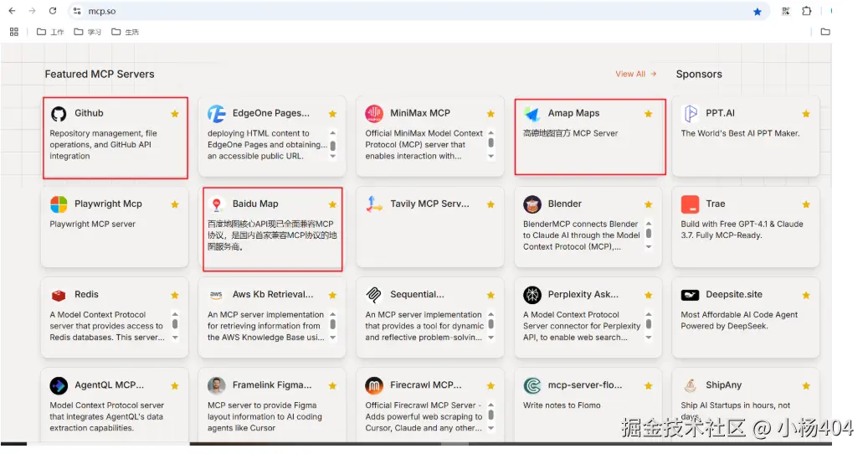The image size is (868, 454).
Task: Click the EdgeOne Pages logo icon
Action: (x=217, y=114)
